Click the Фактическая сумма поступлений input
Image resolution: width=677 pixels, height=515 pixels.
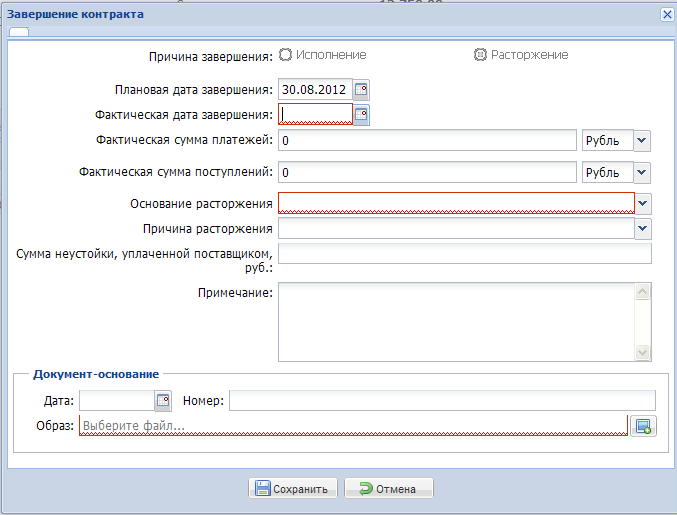[427, 172]
